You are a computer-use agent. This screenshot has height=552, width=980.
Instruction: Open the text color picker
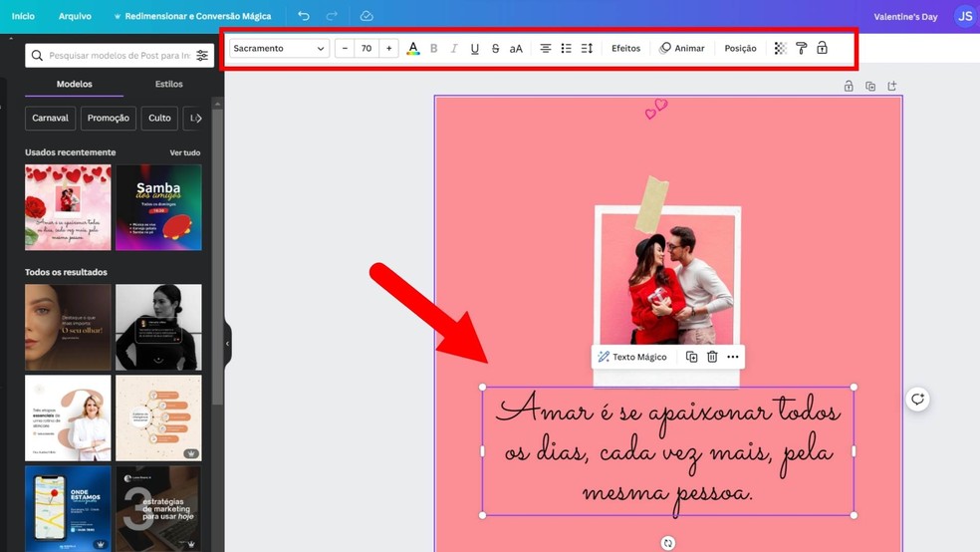tap(413, 48)
